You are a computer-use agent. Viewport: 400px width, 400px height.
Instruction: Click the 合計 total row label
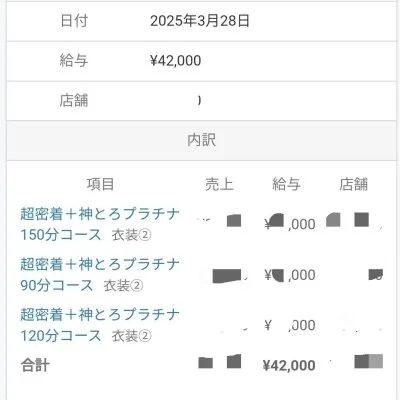(35, 365)
